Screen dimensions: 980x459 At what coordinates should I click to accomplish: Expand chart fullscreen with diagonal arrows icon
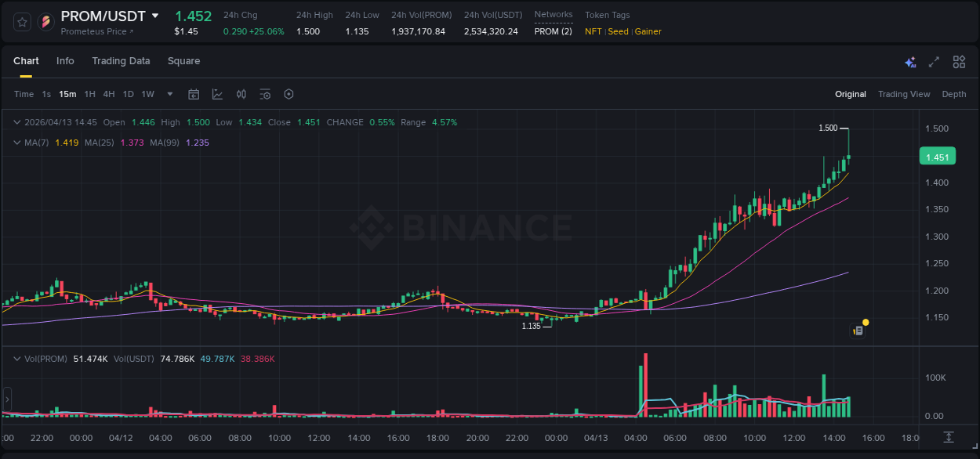[x=934, y=62]
